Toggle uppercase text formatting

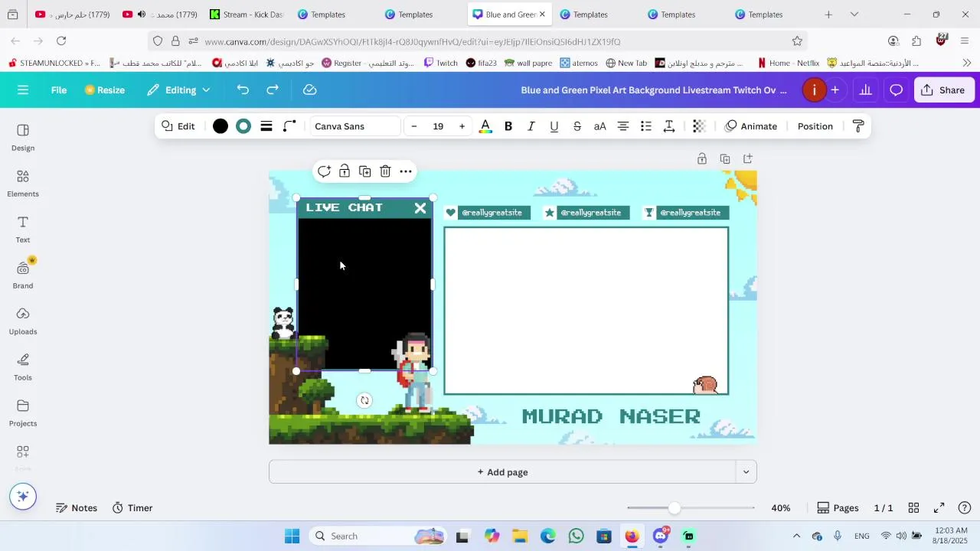[600, 126]
